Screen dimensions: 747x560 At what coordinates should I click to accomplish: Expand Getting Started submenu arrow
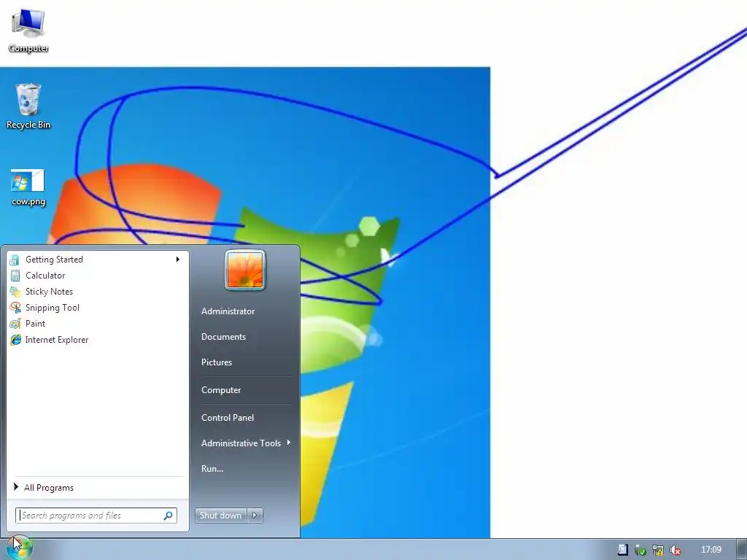pyautogui.click(x=178, y=260)
